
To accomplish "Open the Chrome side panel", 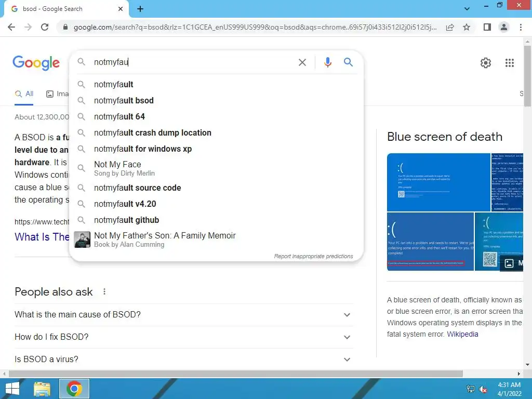I will 487,27.
